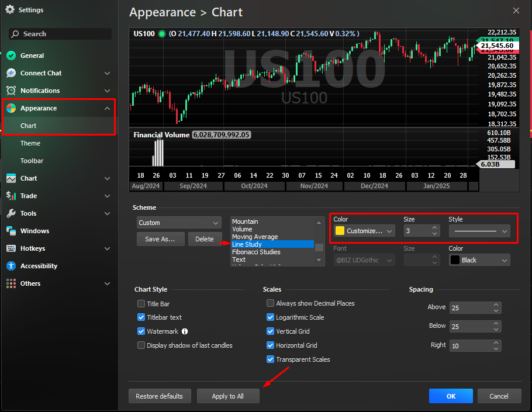Click the yellow Customize color swatch

pyautogui.click(x=340, y=231)
